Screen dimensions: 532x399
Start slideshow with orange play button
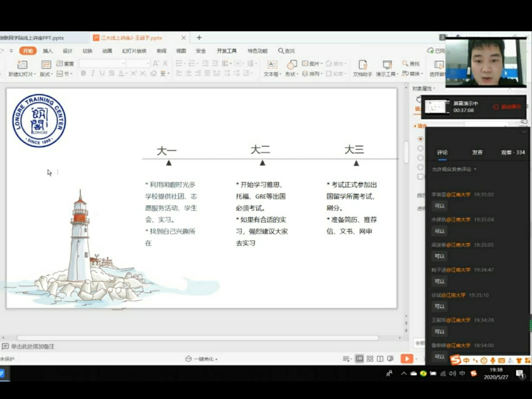406,359
